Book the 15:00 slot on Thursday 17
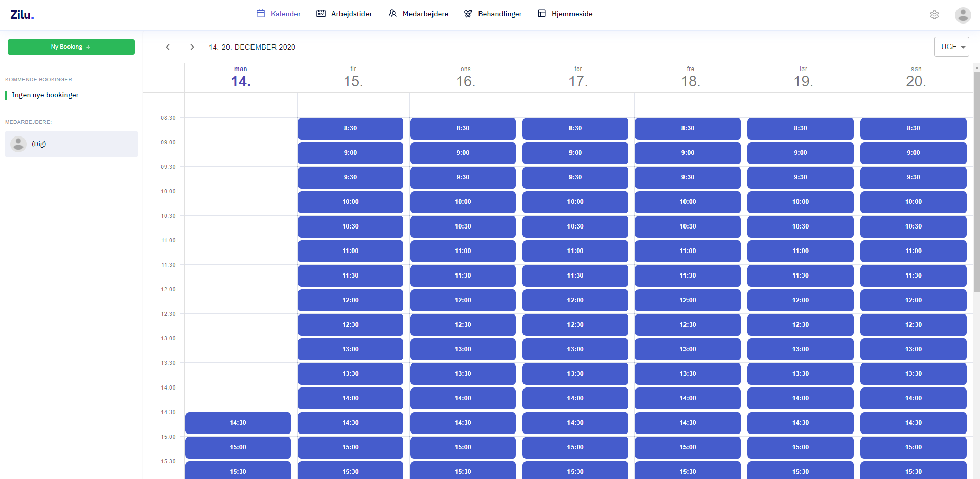 (575, 447)
